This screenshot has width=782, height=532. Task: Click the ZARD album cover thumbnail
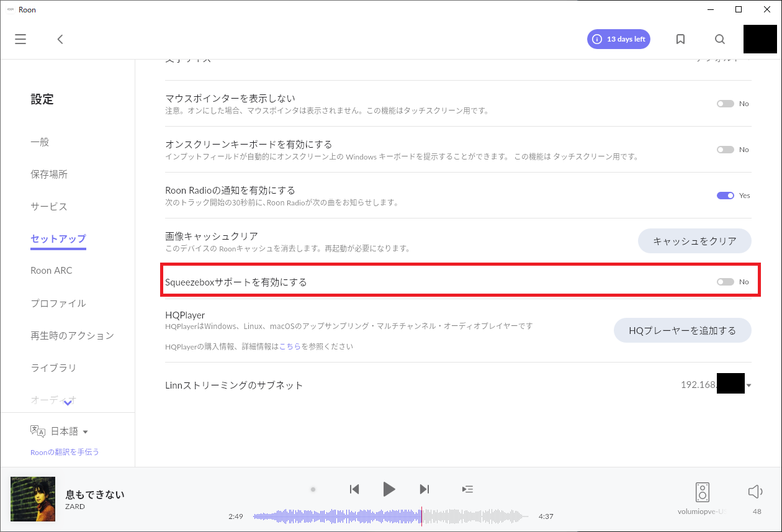33,499
